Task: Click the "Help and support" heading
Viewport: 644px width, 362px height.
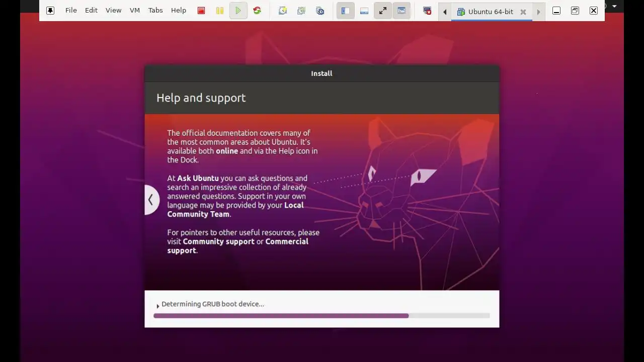Action: tap(201, 98)
